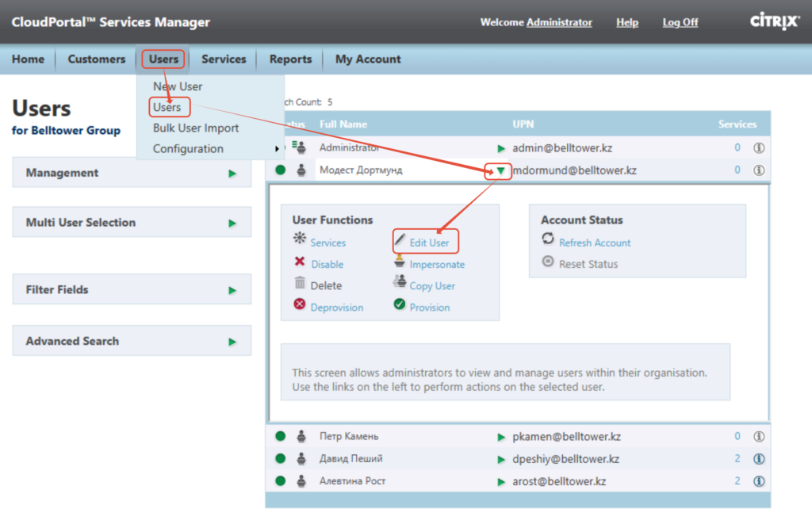Click the Deprovision link

point(337,308)
